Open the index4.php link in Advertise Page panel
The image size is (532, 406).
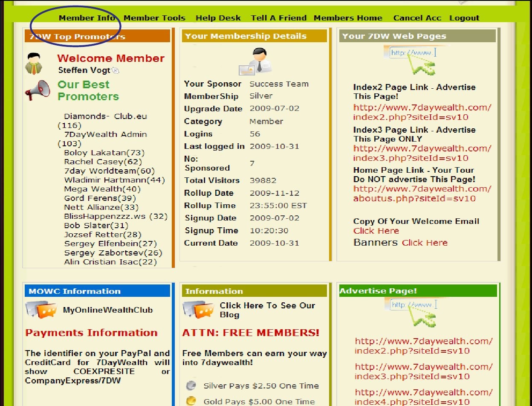[424, 397]
